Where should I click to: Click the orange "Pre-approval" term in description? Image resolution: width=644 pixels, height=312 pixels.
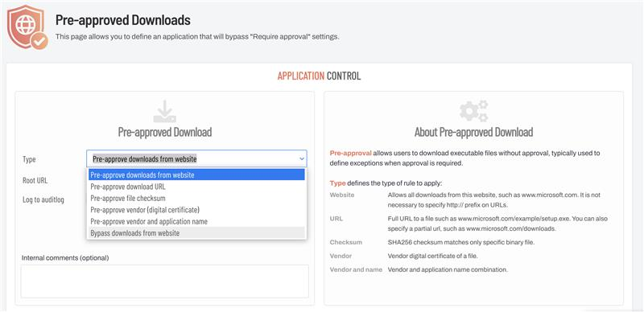pos(351,153)
